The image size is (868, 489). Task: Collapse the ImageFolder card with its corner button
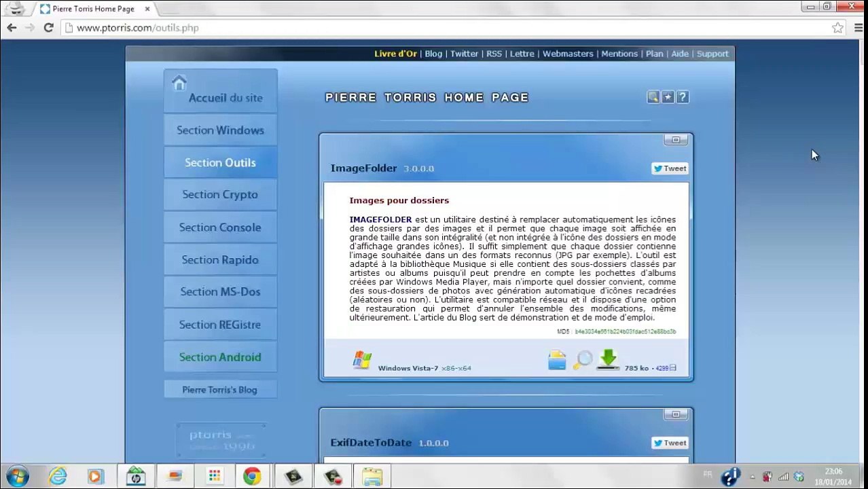[675, 140]
